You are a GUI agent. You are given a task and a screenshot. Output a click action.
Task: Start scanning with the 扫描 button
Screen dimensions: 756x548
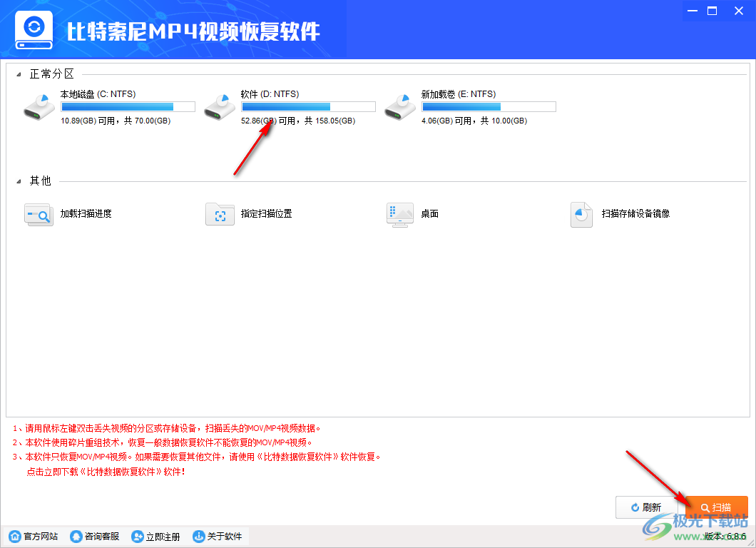click(x=717, y=507)
